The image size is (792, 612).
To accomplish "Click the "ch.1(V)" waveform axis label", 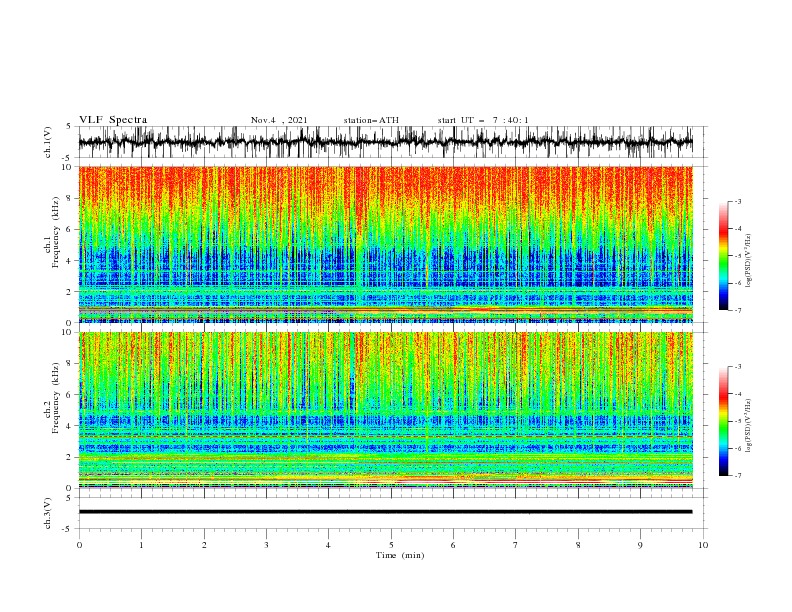I will click(x=48, y=142).
